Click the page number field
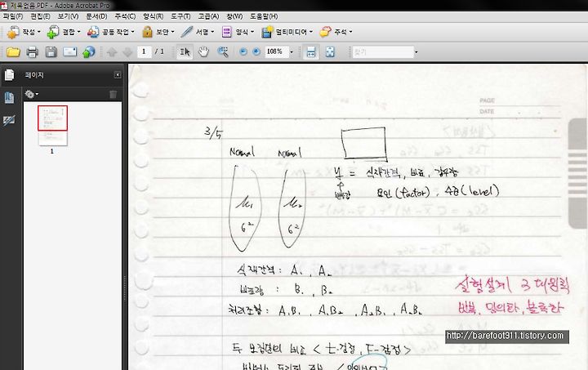 click(145, 51)
